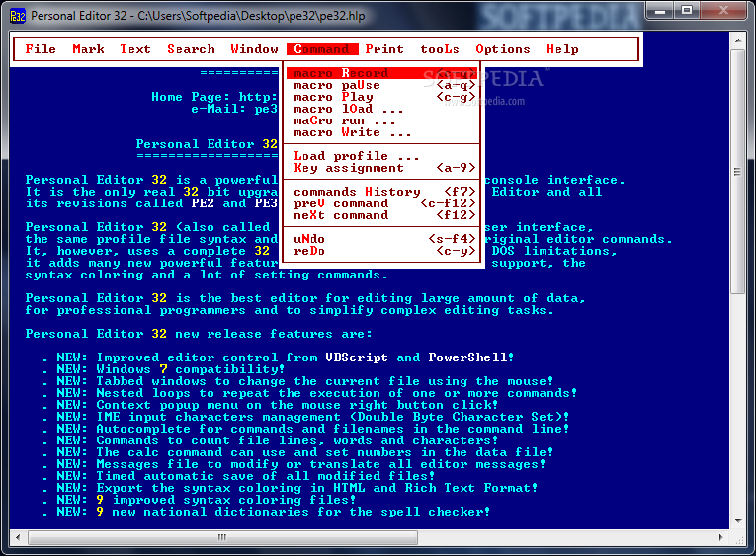The image size is (756, 556).
Task: Open the Search menu
Action: (x=191, y=49)
